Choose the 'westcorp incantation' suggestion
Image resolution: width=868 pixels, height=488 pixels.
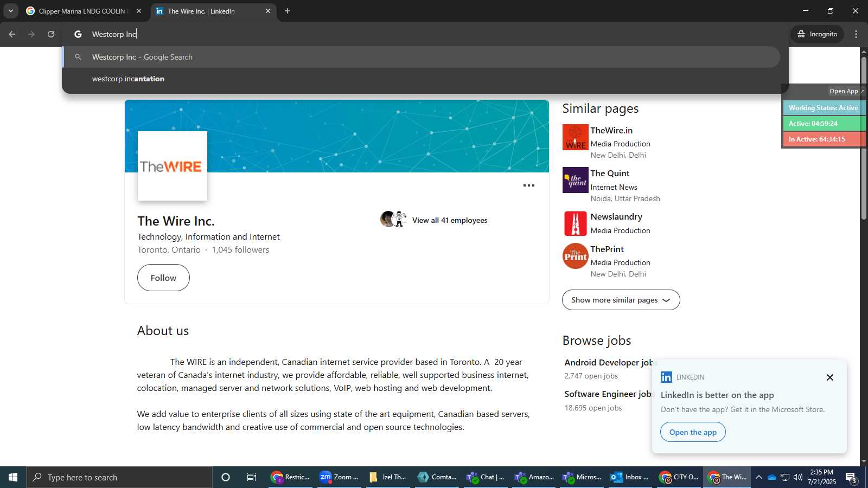coord(421,79)
